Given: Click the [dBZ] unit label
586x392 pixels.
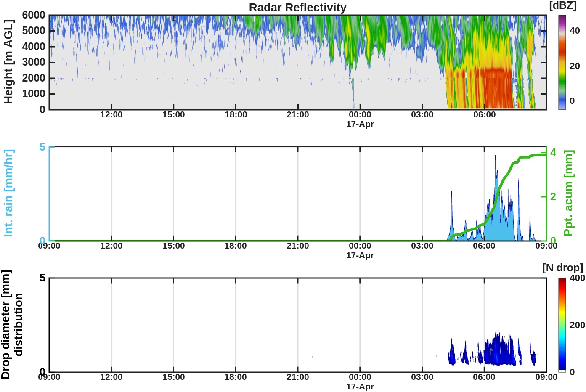Looking at the screenshot, I should [562, 5].
